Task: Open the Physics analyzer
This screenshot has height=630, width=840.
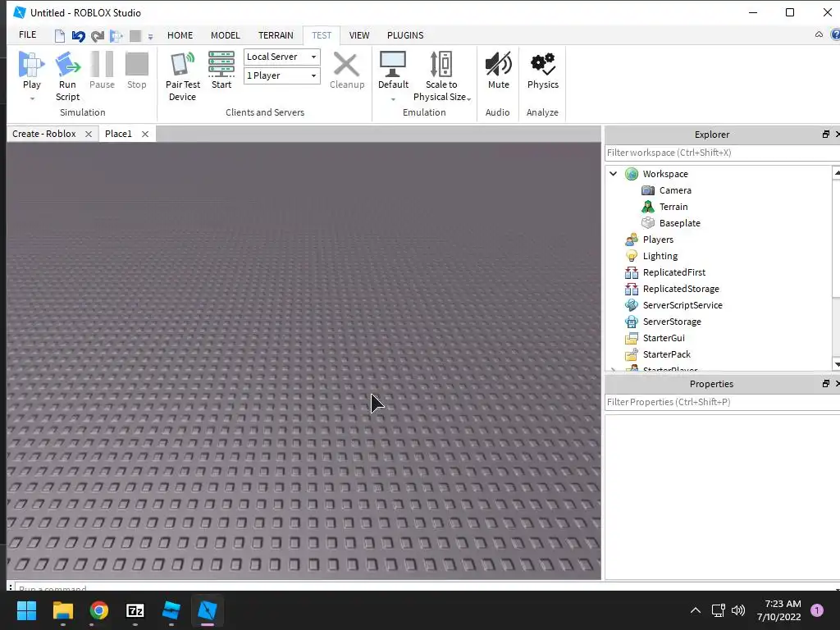Action: pyautogui.click(x=543, y=71)
